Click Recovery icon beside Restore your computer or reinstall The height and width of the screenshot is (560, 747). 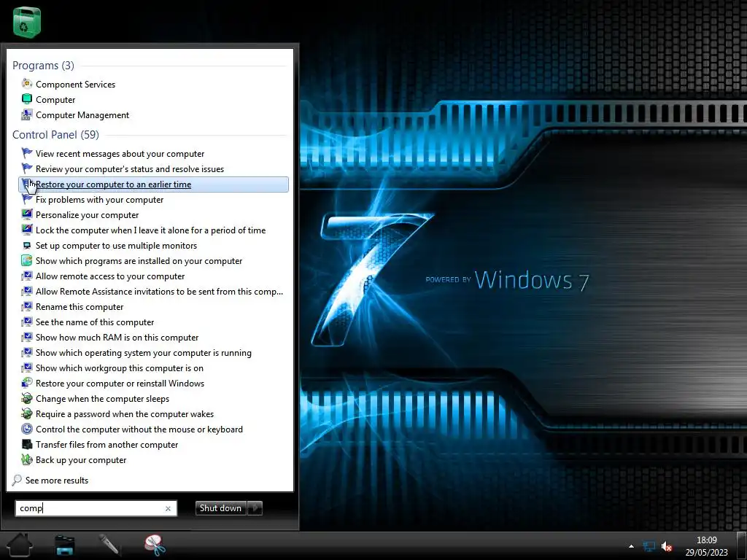click(27, 383)
